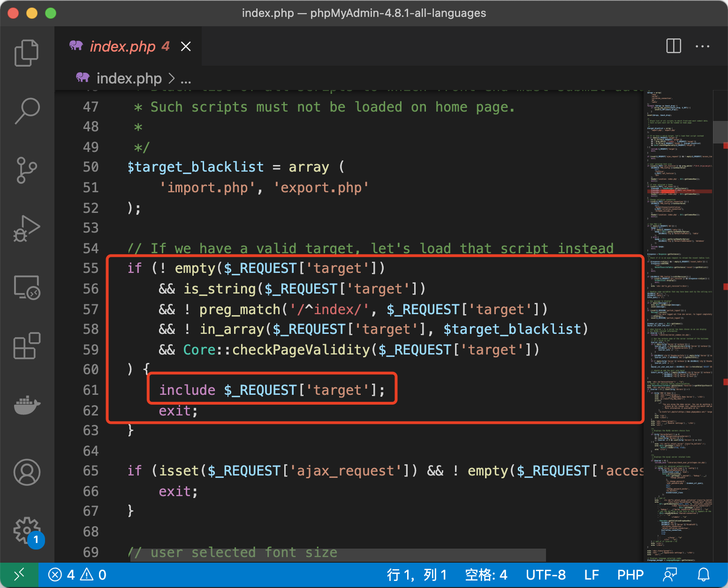This screenshot has width=728, height=588.
Task: Click index.php in the breadcrumb
Action: pos(129,78)
